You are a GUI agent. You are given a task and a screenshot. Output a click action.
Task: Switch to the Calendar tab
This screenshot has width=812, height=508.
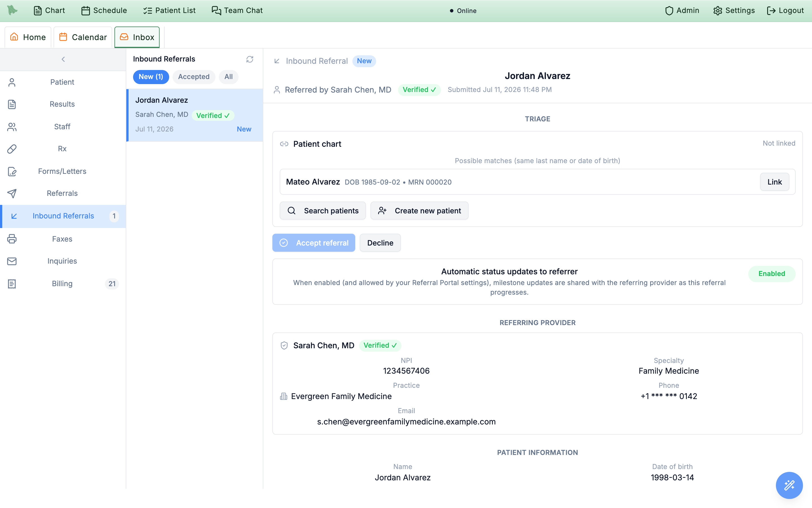coord(83,37)
